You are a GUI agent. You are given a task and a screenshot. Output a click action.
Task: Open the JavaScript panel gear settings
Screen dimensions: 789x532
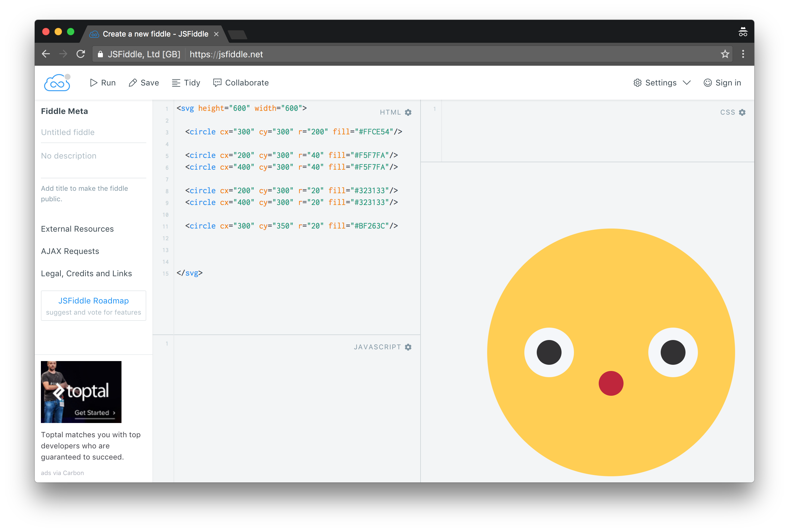point(408,347)
